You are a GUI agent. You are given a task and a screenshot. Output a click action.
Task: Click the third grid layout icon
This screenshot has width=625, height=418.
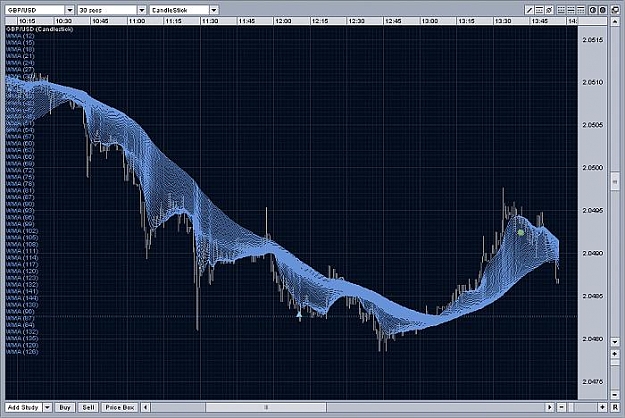pos(581,10)
